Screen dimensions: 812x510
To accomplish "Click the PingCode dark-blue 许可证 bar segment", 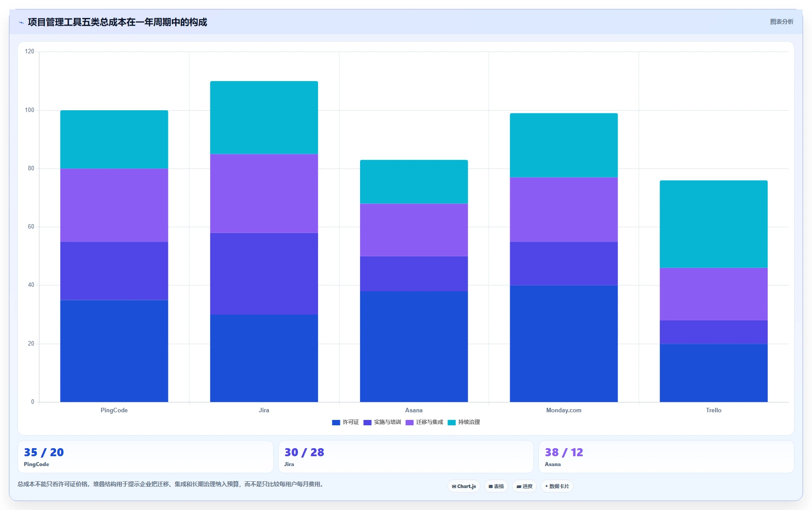I will (114, 351).
